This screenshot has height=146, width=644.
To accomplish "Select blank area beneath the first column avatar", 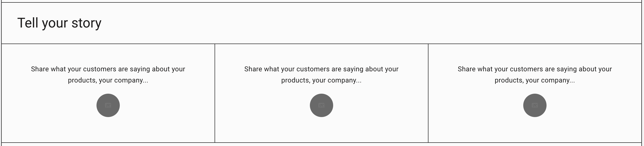I will coord(108,129).
